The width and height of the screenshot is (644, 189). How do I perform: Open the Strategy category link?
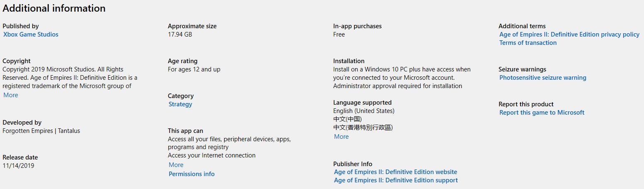(x=180, y=104)
